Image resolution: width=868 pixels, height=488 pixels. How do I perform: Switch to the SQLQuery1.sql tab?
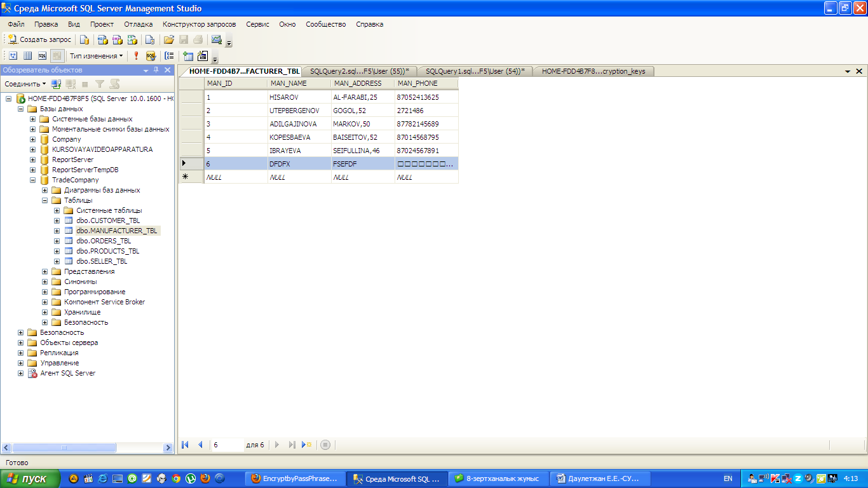coord(475,71)
